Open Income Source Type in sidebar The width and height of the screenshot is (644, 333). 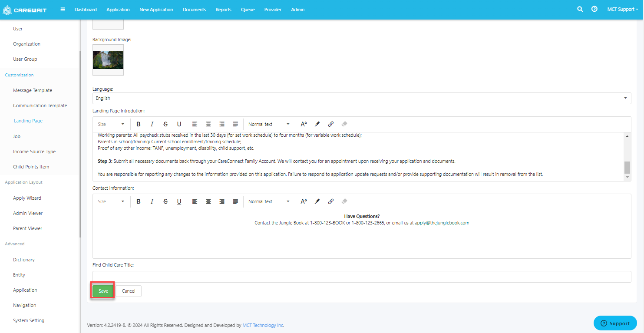(x=34, y=152)
